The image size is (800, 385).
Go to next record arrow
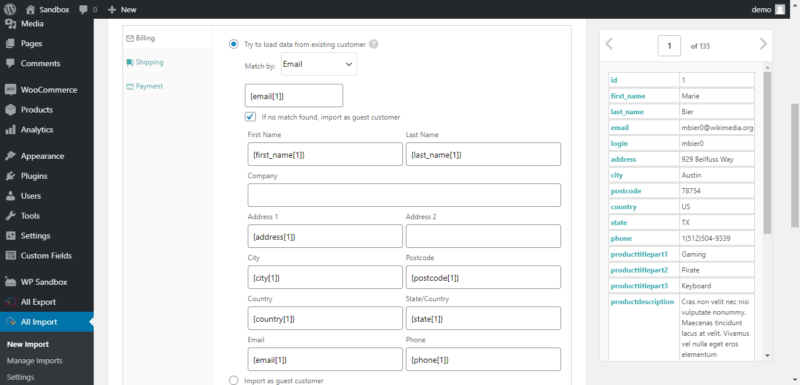pos(763,44)
